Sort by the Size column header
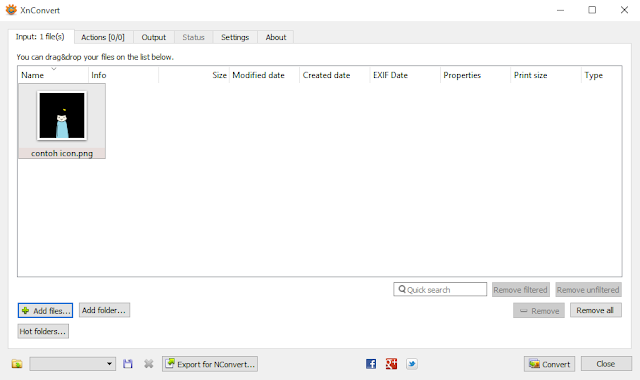640x380 pixels. [194, 75]
